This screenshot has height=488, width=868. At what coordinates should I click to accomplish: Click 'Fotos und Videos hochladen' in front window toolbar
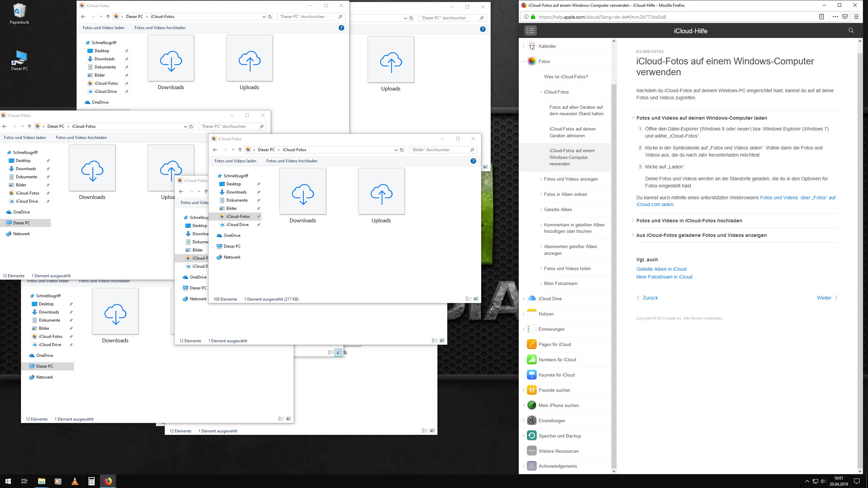292,161
